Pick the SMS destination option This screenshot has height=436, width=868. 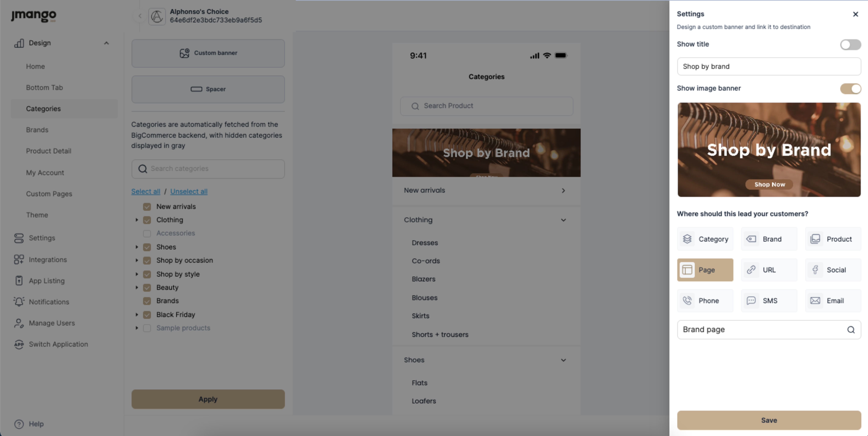pos(769,300)
